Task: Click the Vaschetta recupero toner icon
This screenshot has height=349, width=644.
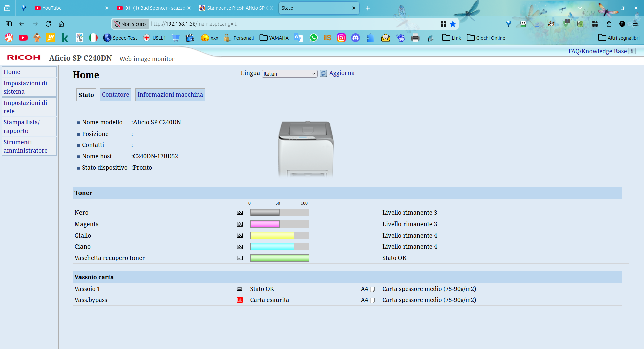Action: tap(240, 258)
